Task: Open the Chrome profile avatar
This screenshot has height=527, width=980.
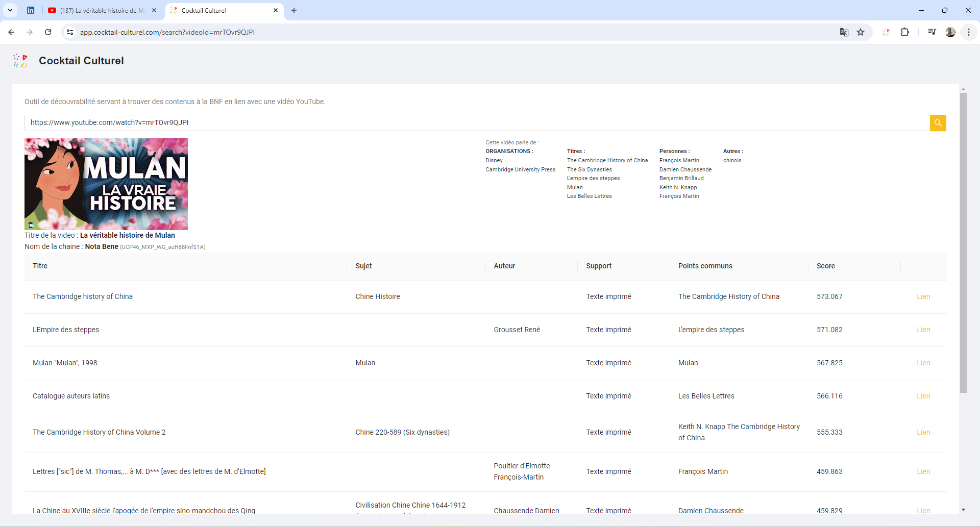Action: tap(950, 32)
